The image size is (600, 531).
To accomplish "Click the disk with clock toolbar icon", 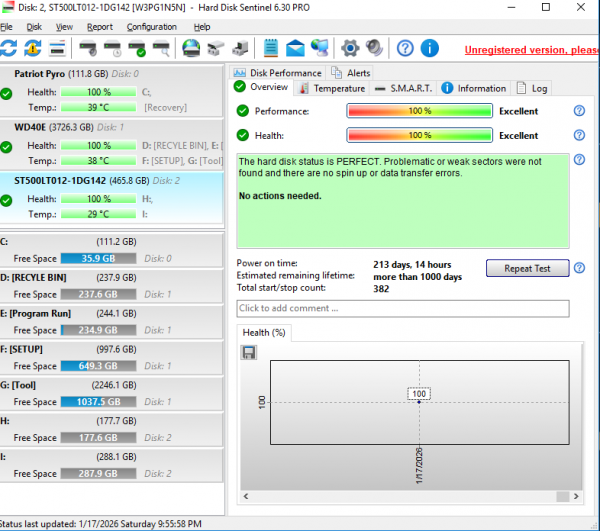I will click(112, 49).
